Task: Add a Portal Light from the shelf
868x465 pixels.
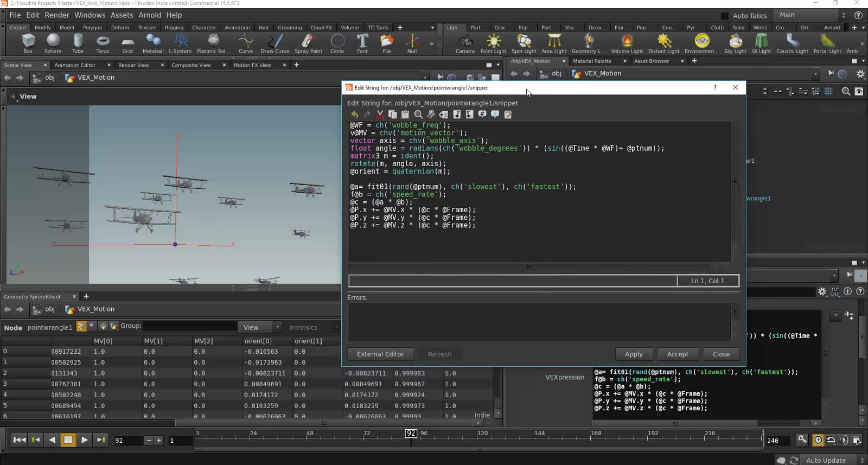Action: 827,43
